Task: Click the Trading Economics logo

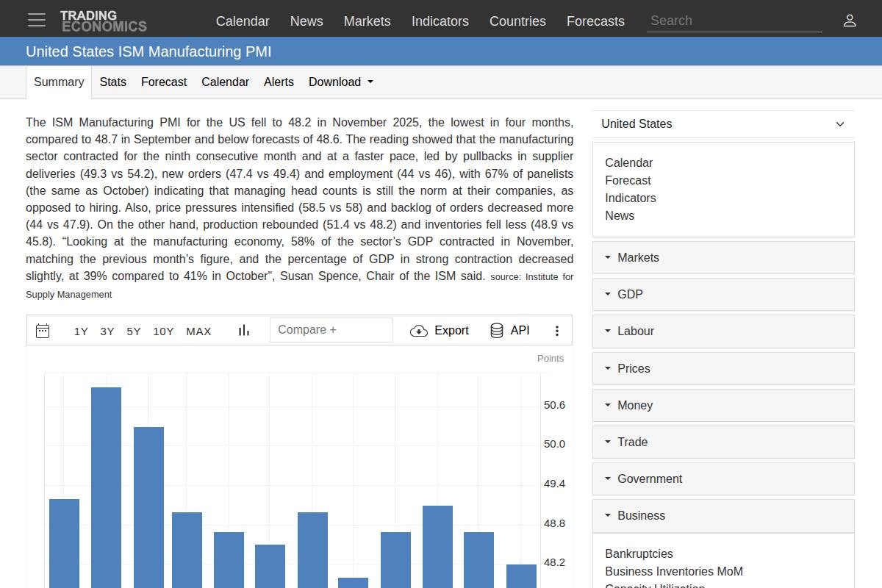Action: 103,19
